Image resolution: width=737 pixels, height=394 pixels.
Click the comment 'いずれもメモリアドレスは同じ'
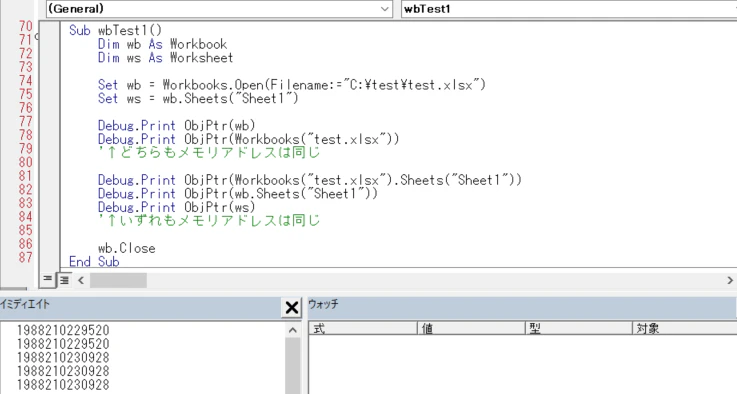[x=209, y=221]
